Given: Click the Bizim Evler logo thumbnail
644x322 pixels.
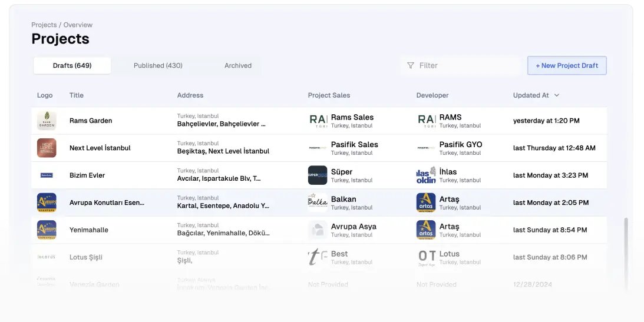Looking at the screenshot, I should pyautogui.click(x=47, y=175).
